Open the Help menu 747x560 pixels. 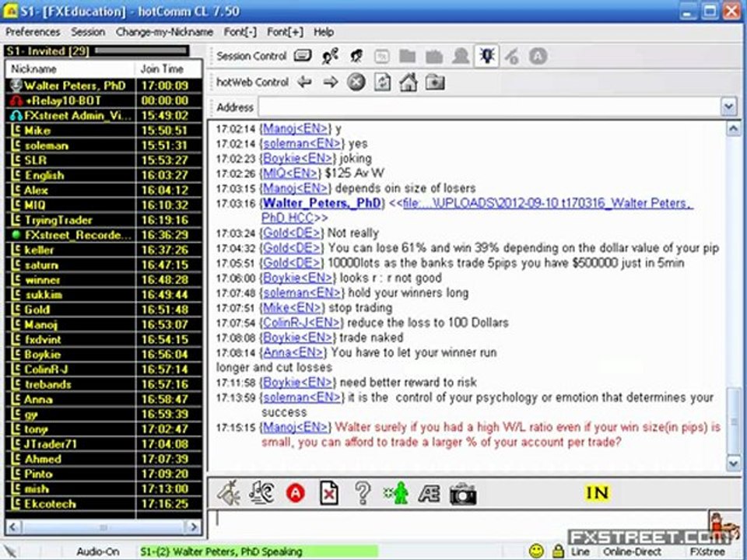click(x=324, y=32)
